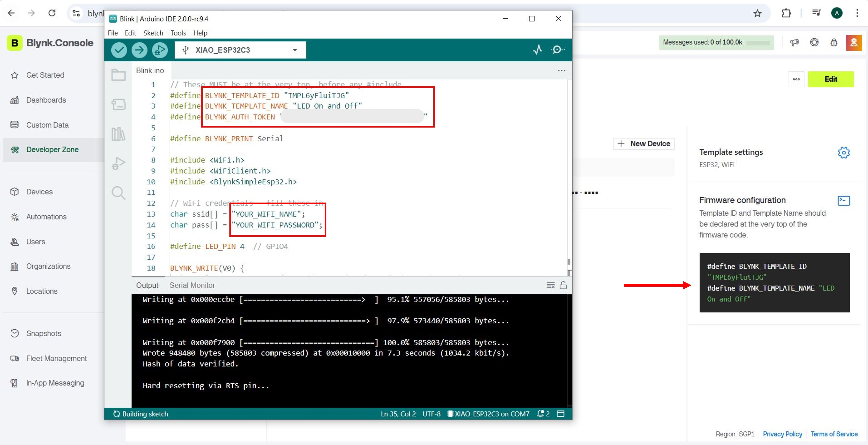The height and width of the screenshot is (445, 868).
Task: Toggle bottom panel icon in status bar
Action: coord(560,414)
